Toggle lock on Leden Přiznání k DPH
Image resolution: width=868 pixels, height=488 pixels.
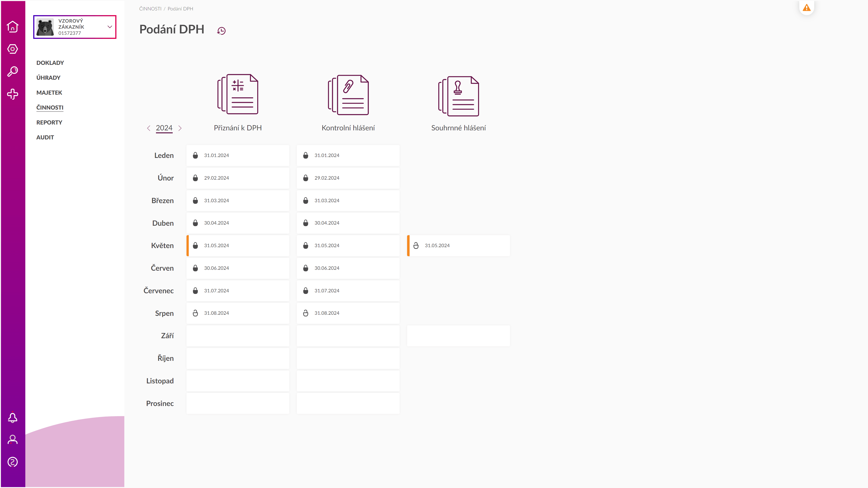click(195, 155)
